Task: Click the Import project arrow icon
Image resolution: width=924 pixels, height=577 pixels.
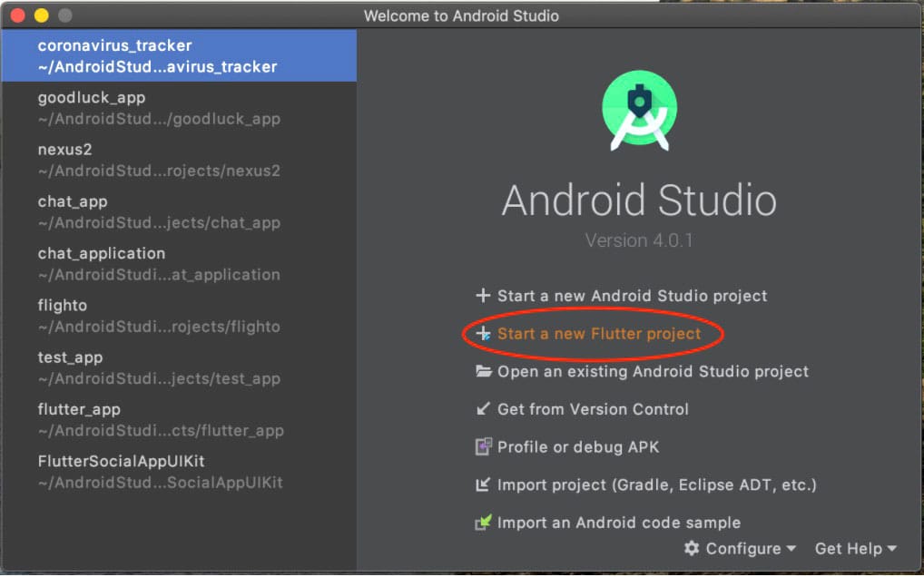Action: [483, 484]
